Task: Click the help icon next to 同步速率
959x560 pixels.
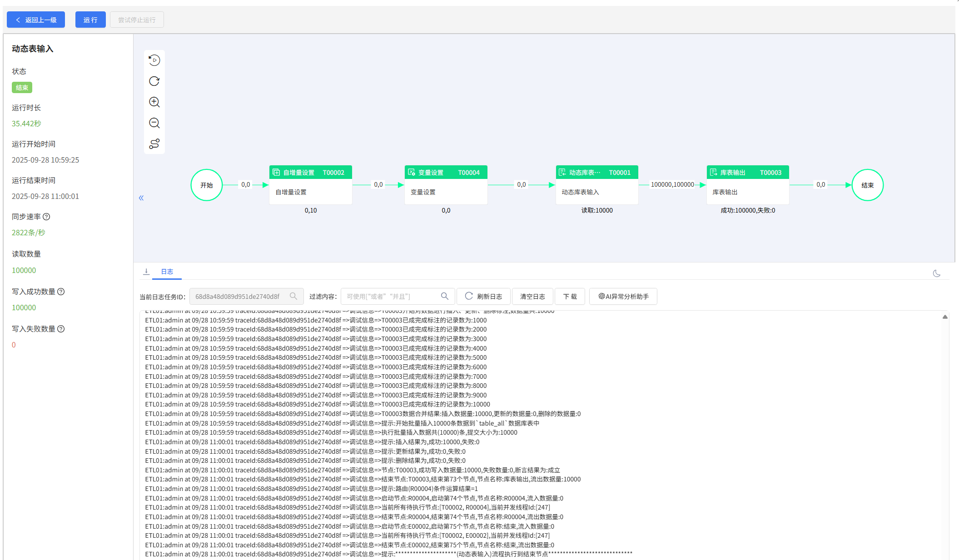Action: 46,217
